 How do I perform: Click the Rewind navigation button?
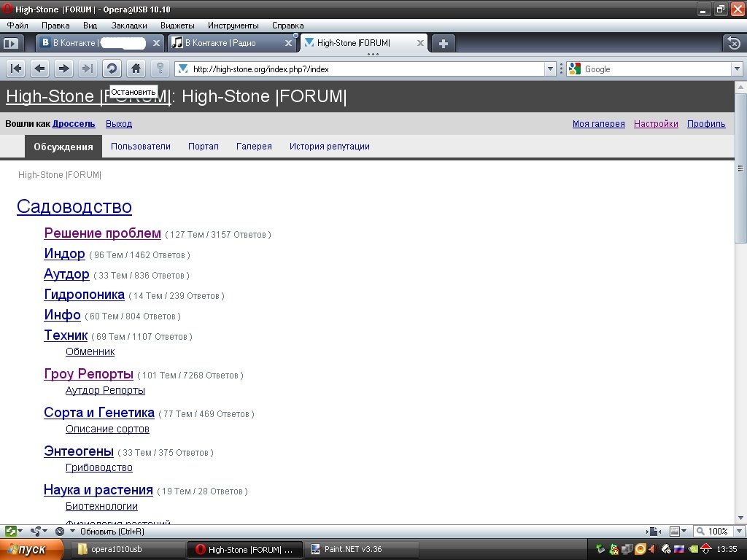point(16,69)
